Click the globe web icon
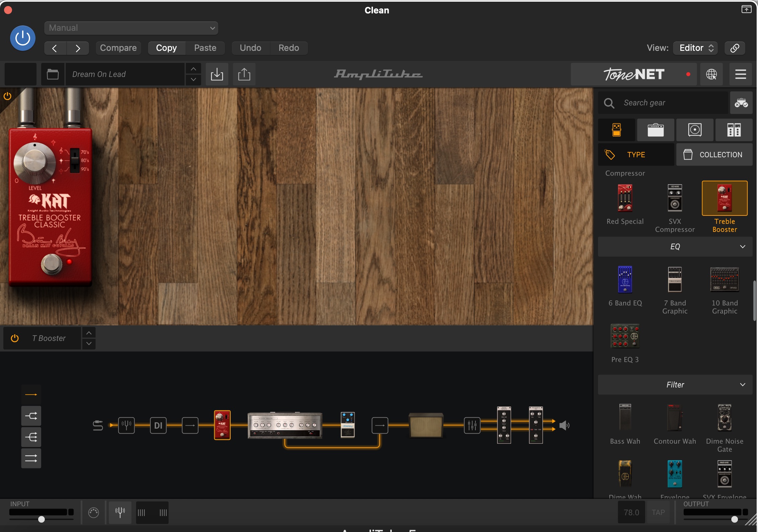The image size is (758, 532). [x=711, y=74]
